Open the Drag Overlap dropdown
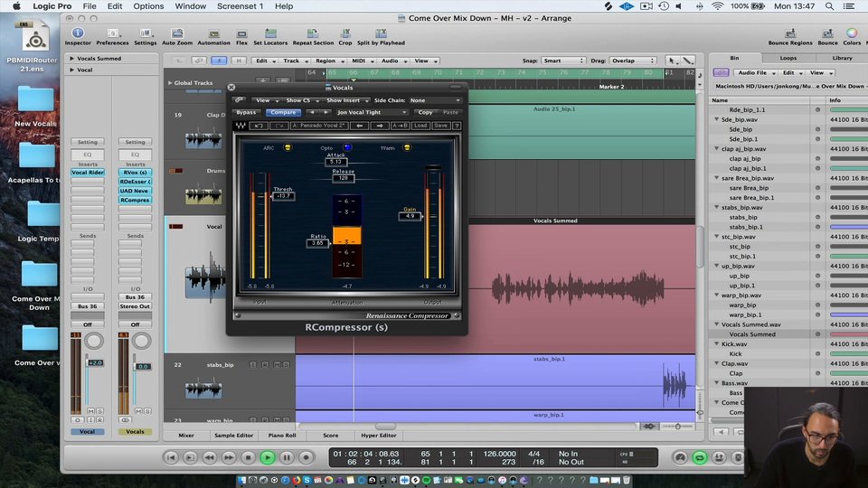Viewport: 868px width, 488px height. (x=633, y=61)
